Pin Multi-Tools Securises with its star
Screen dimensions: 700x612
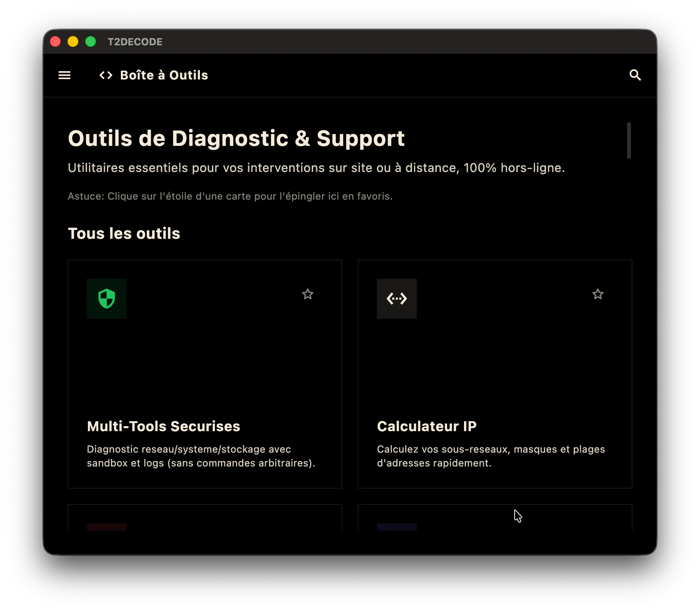click(308, 294)
